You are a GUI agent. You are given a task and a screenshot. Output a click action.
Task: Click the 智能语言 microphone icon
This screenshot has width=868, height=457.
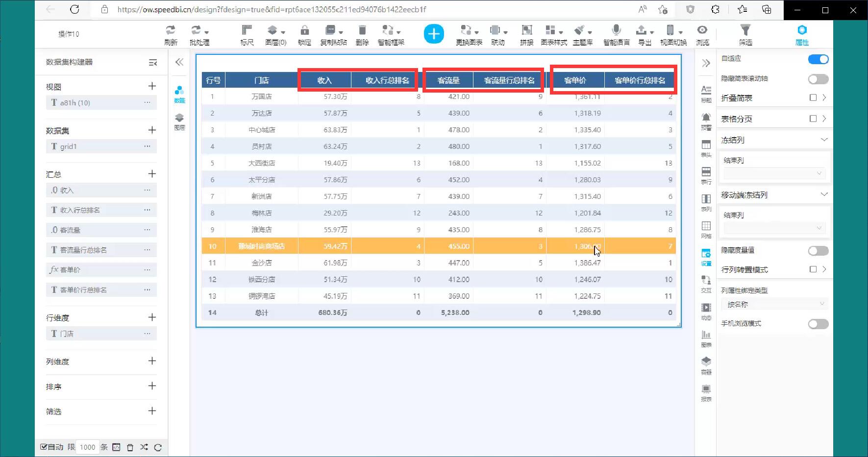[616, 30]
